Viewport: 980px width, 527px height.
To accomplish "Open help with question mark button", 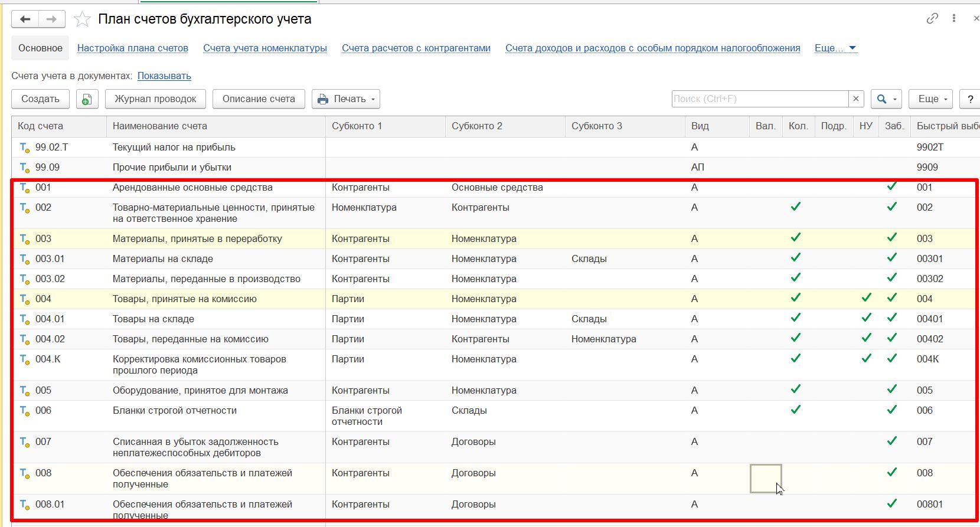I will coord(970,99).
